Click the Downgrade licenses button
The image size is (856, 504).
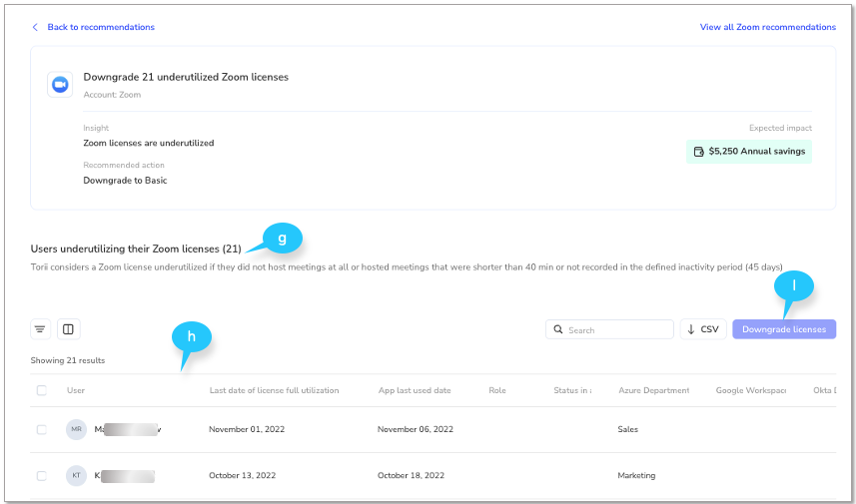click(x=784, y=329)
